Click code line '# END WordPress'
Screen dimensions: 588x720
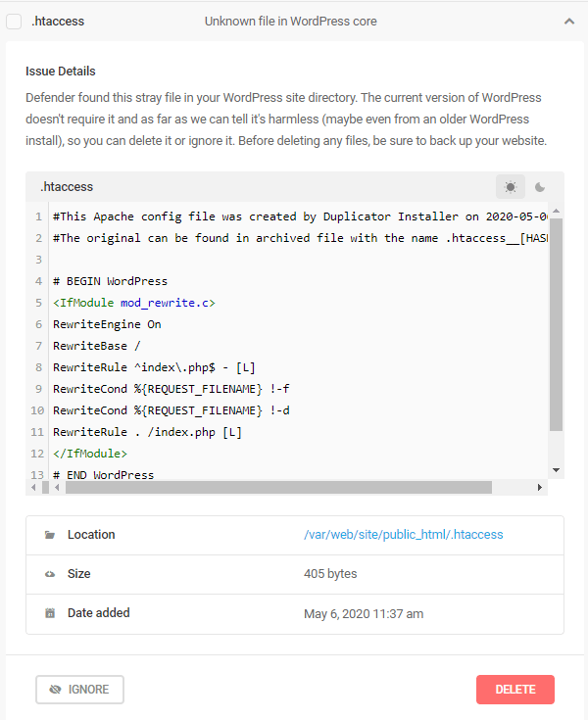(x=103, y=475)
